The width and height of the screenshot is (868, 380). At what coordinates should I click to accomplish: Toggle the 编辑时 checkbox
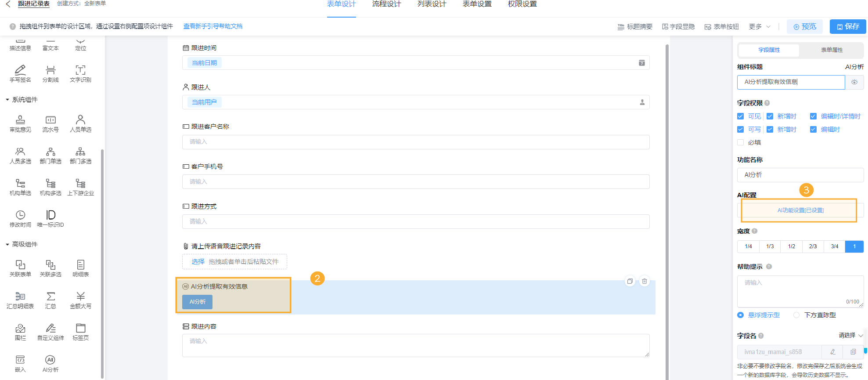(x=813, y=130)
